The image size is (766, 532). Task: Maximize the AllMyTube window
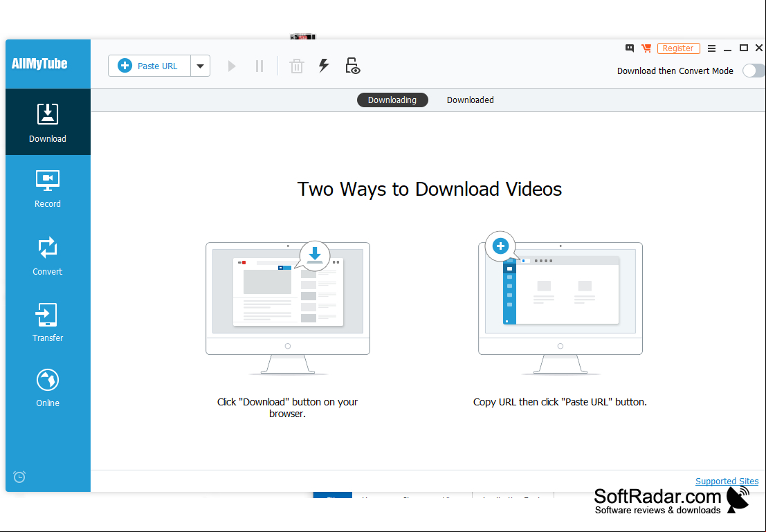click(744, 48)
